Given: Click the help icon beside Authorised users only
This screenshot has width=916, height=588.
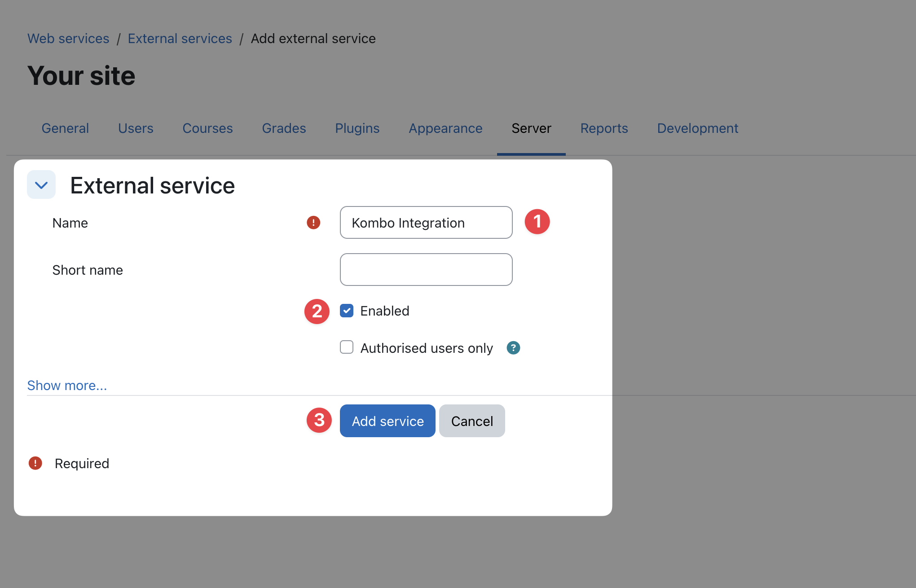Looking at the screenshot, I should [x=513, y=348].
